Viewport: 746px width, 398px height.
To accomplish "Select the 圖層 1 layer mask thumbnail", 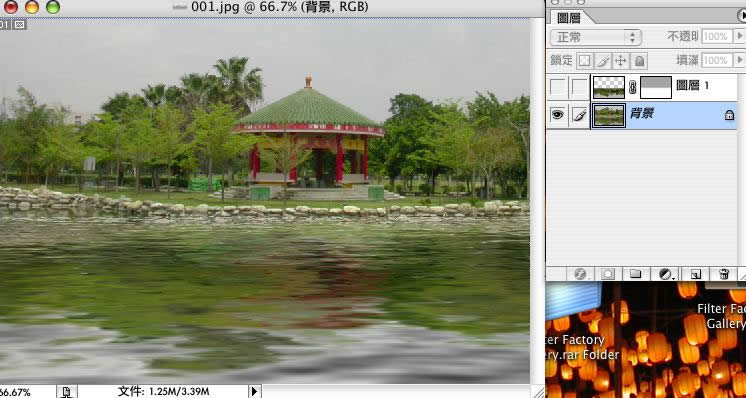I will click(656, 87).
